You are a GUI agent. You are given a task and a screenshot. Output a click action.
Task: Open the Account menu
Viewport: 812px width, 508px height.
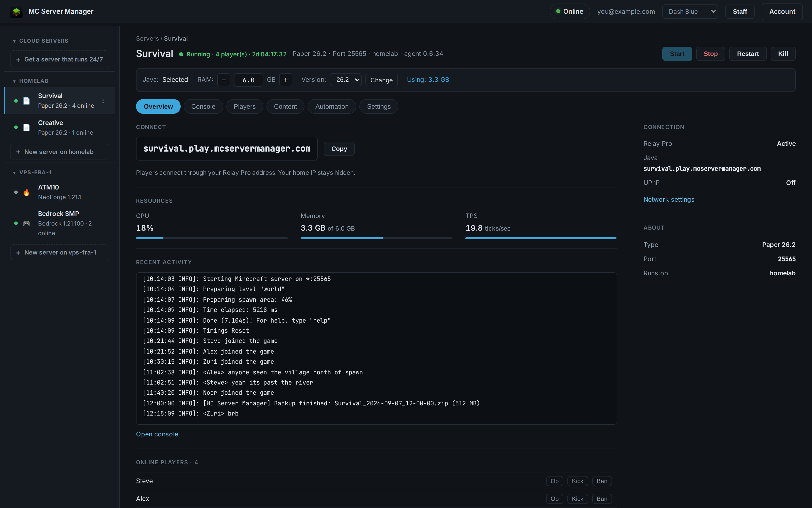tap(782, 12)
